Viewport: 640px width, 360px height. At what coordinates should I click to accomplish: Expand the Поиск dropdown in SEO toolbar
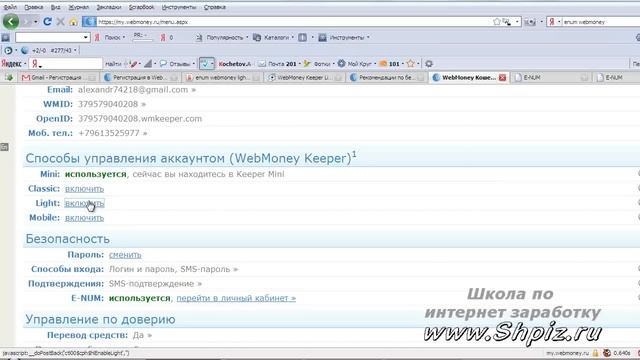point(124,38)
